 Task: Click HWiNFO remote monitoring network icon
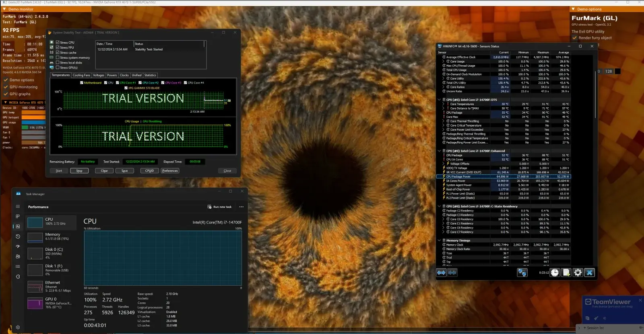(522, 273)
